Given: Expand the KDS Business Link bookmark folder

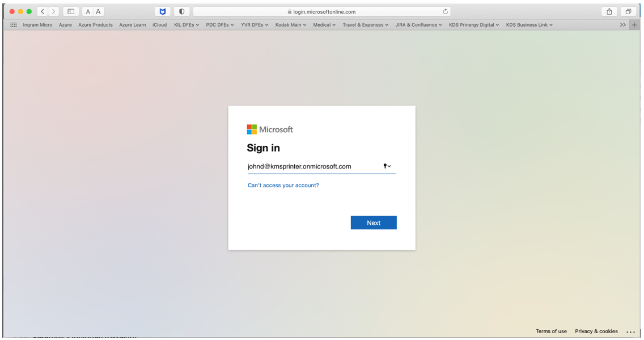Looking at the screenshot, I should tap(529, 24).
